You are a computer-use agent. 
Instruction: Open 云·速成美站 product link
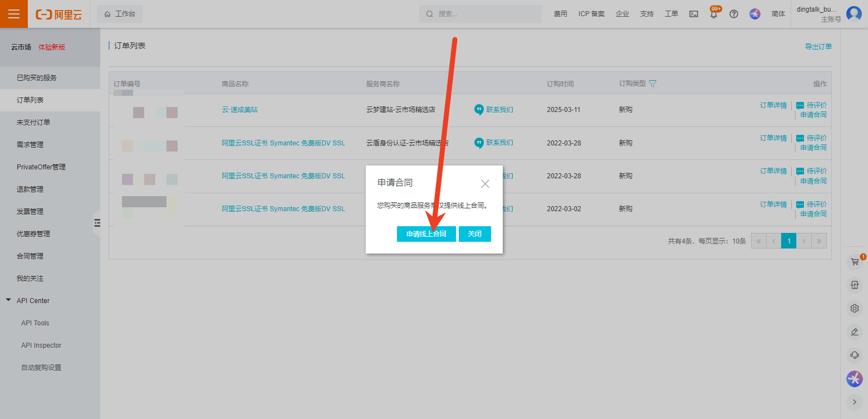[239, 110]
